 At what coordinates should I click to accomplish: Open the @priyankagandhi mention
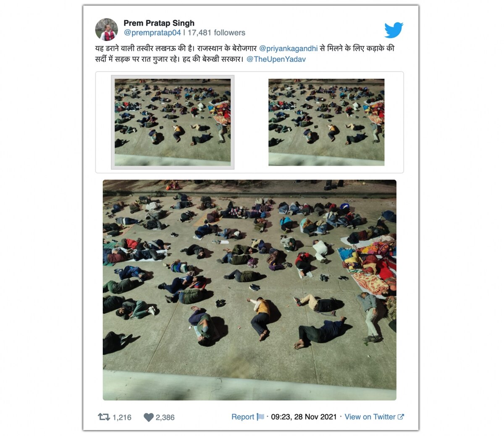coord(289,48)
